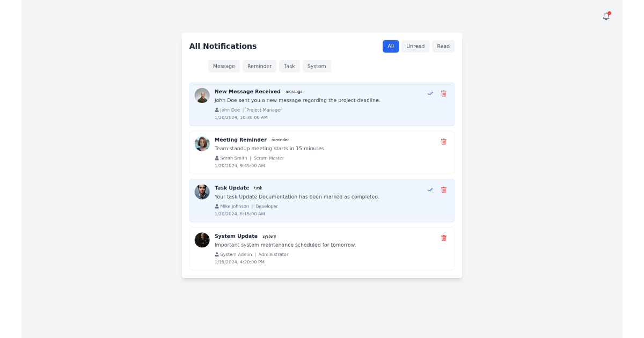Switch to the Read tab

(443, 46)
